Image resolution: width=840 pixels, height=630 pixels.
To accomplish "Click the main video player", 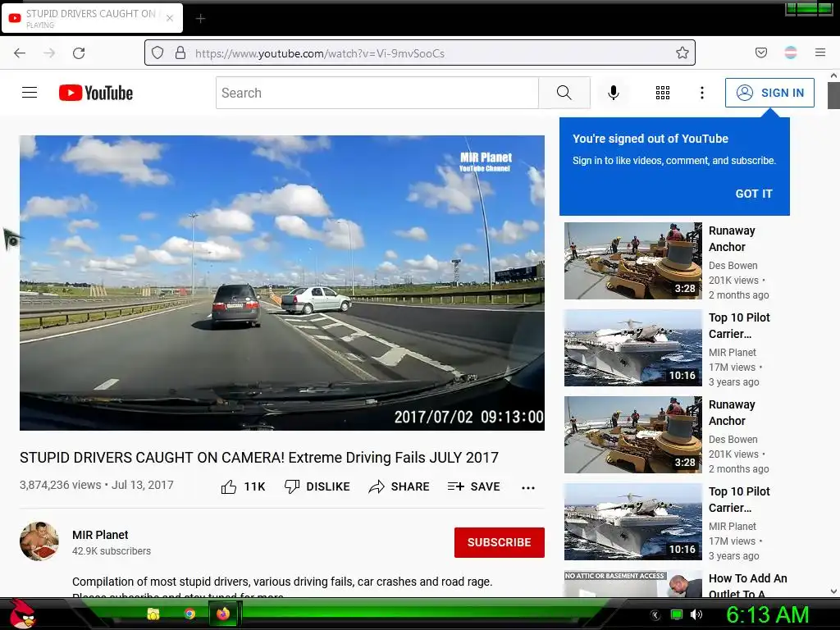I will (x=282, y=283).
